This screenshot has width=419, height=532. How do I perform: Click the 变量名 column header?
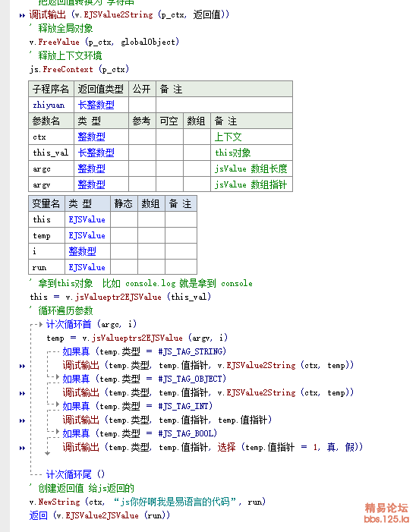tap(47, 203)
